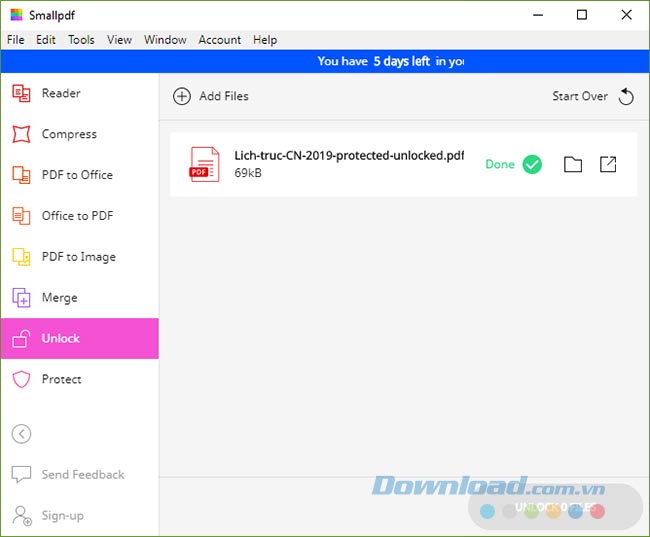Open the Merge tool icon
Screen dimensions: 650x537
tap(21, 297)
